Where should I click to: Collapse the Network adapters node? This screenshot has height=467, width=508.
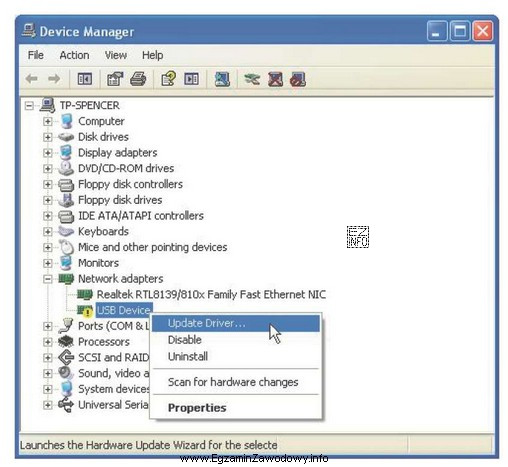click(48, 279)
